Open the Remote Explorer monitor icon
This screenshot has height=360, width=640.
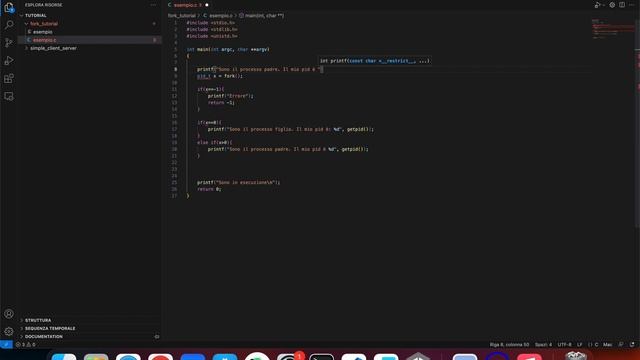(9, 96)
